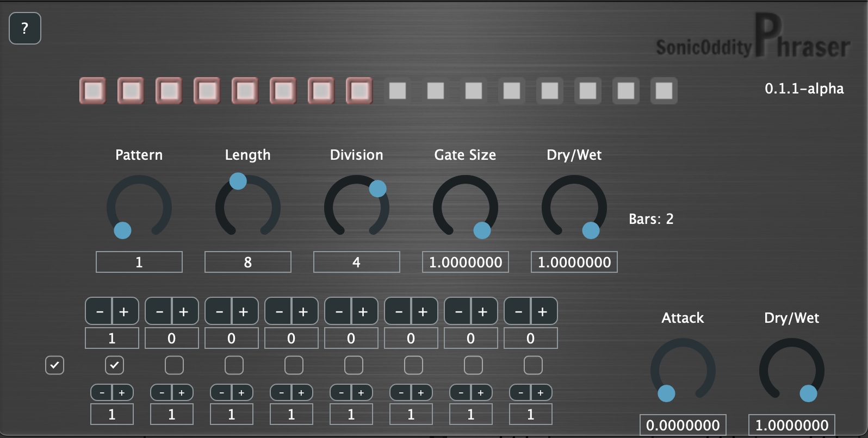Click the Division value field showing 4
868x438 pixels.
pyautogui.click(x=357, y=262)
